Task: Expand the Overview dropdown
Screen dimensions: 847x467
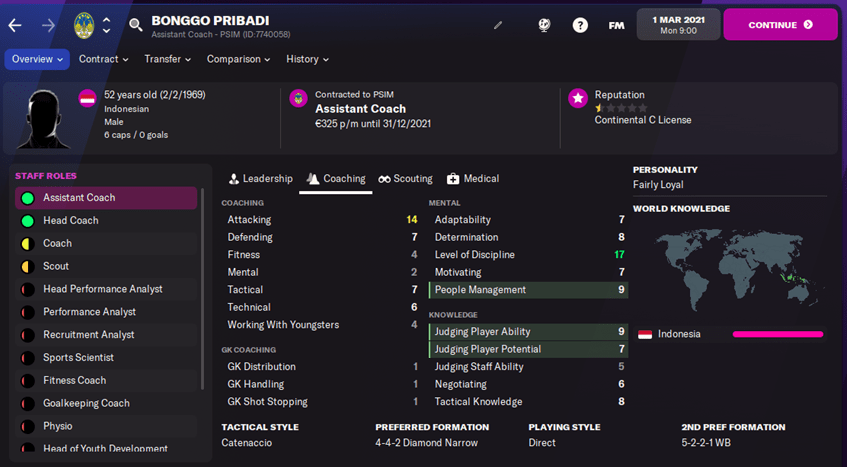Action: click(37, 59)
